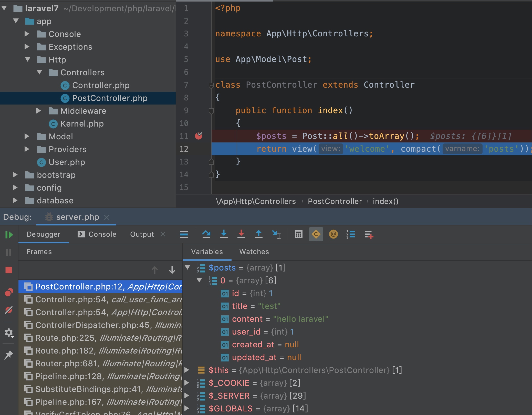This screenshot has height=415, width=532.
Task: Toggle breakpoint on line 11
Action: (199, 136)
